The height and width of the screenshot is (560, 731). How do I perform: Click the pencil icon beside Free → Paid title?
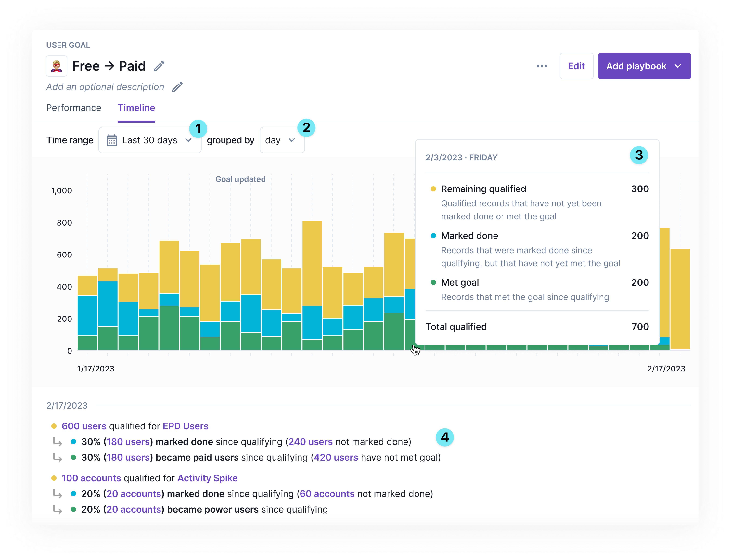click(x=159, y=66)
